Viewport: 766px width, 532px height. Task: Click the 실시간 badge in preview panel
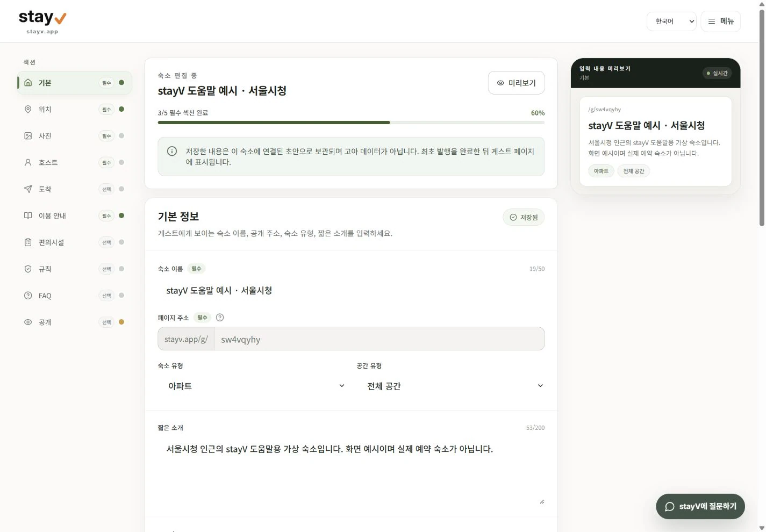tap(718, 73)
